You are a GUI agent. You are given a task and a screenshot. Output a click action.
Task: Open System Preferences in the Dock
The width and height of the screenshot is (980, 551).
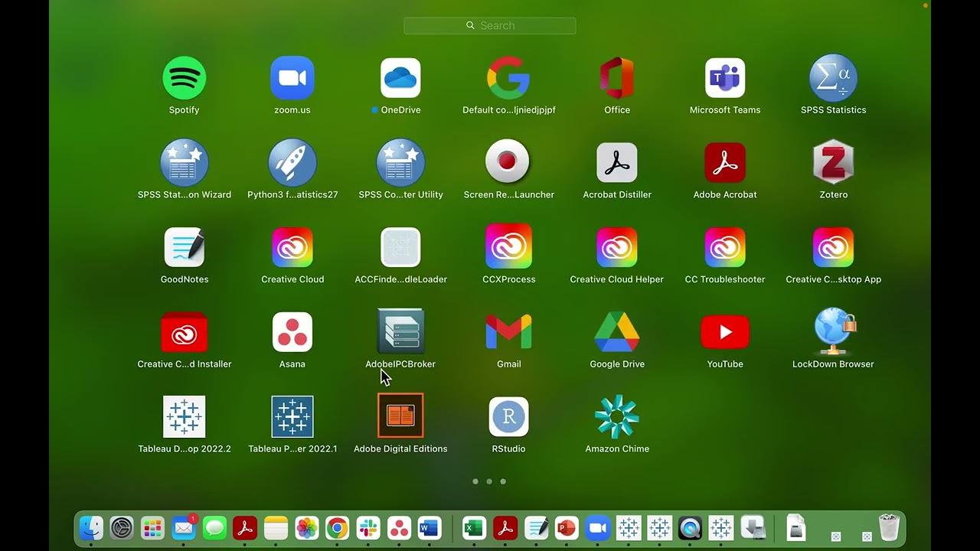point(122,528)
